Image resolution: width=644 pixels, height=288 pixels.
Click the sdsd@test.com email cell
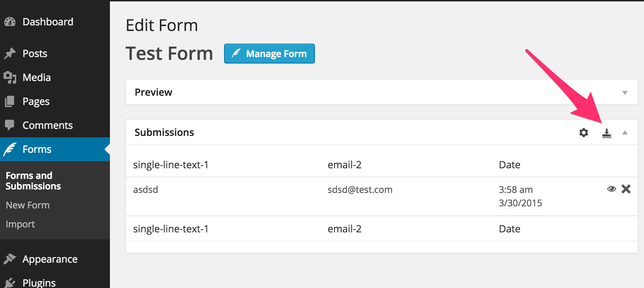360,190
